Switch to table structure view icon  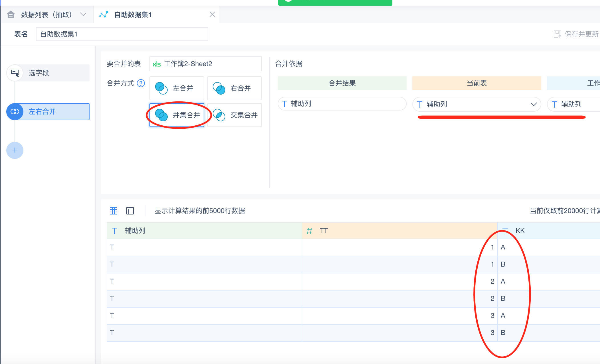(x=130, y=211)
